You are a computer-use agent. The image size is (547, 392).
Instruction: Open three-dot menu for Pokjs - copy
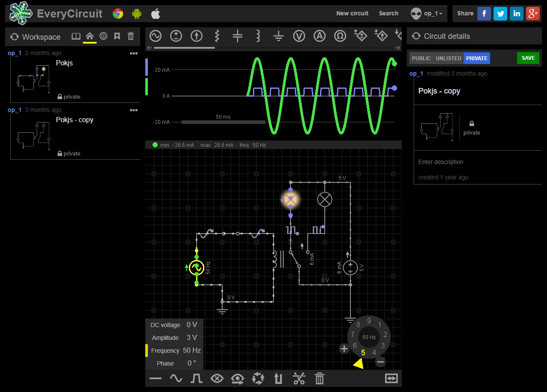(x=134, y=110)
